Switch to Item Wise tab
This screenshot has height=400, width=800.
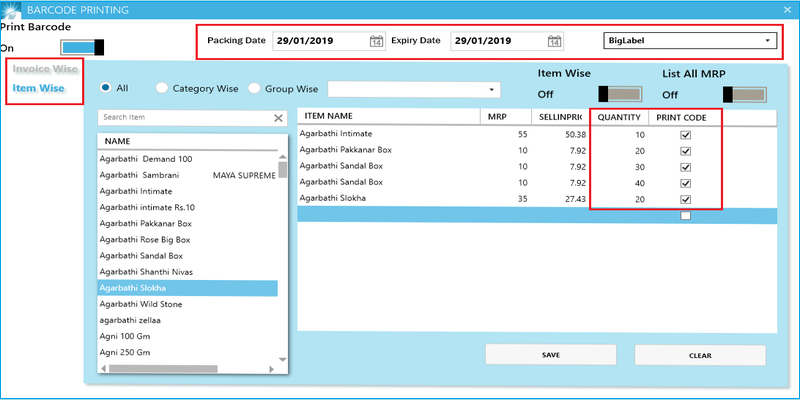point(38,89)
